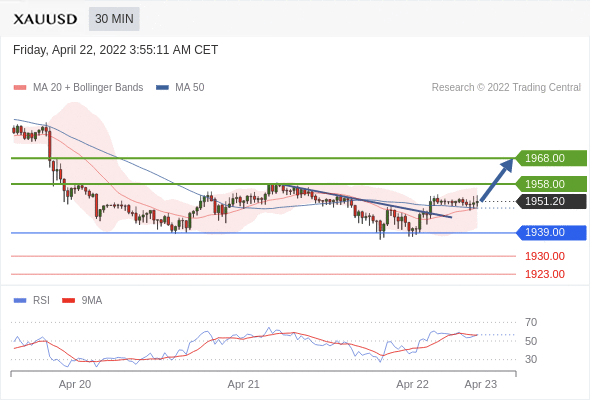Click the Apr 20 date axis label

tap(75, 384)
